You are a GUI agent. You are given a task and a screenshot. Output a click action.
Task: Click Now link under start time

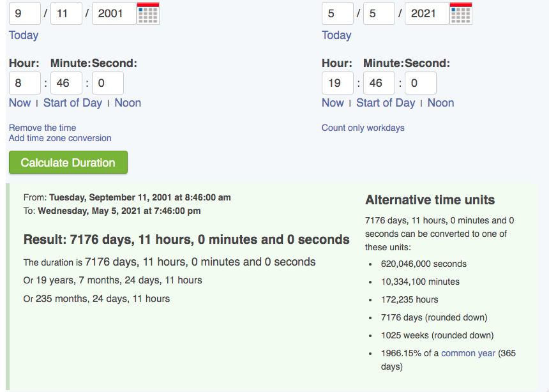pos(20,103)
